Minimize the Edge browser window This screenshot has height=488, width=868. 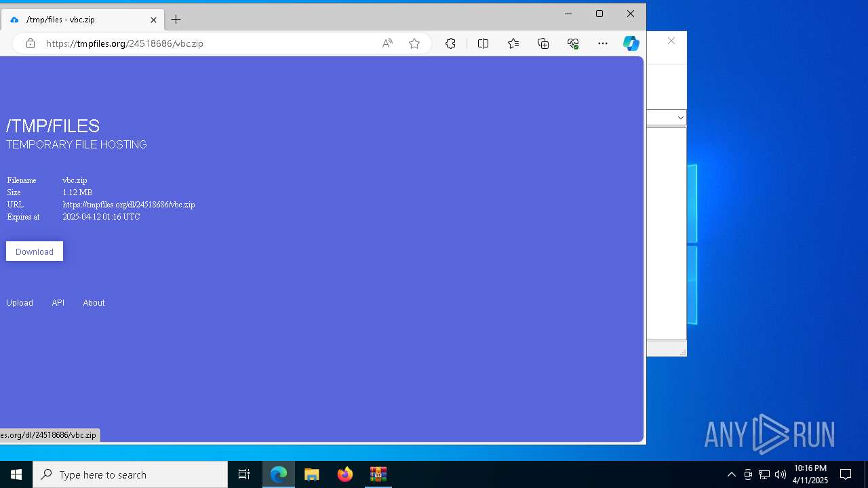[568, 14]
